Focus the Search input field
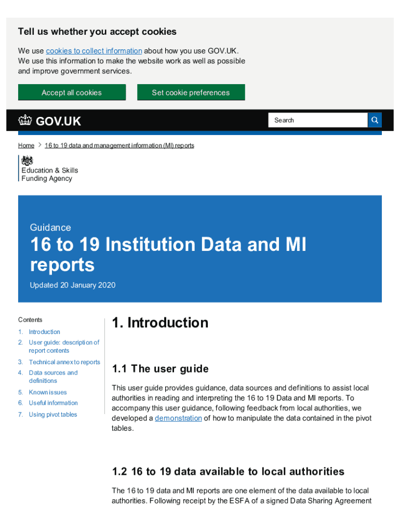Image resolution: width=400 pixels, height=532 pixels. coord(318,120)
